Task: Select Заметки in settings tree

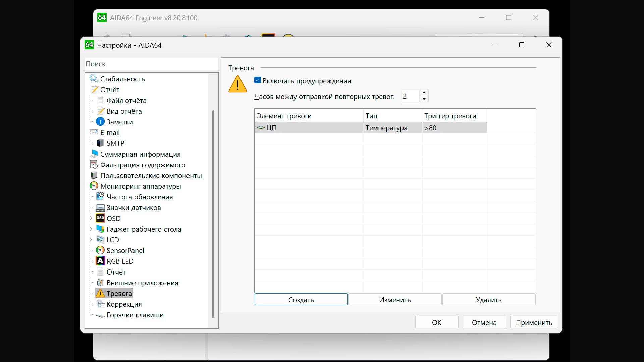Action: [120, 122]
